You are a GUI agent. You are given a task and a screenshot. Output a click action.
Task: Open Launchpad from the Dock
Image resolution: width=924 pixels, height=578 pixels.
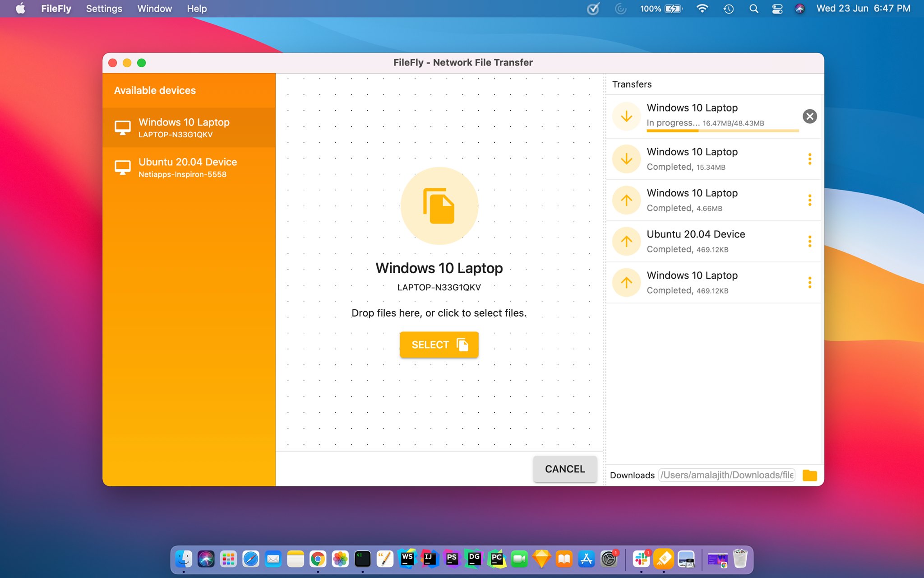[228, 559]
